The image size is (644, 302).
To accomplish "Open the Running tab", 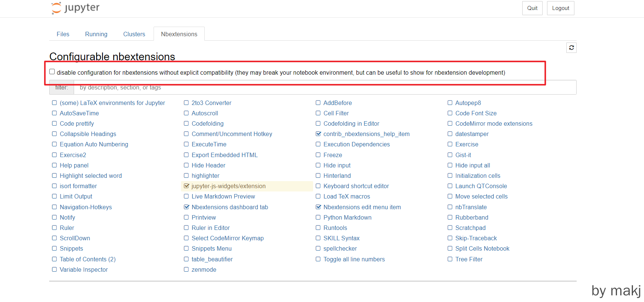I will (x=96, y=34).
